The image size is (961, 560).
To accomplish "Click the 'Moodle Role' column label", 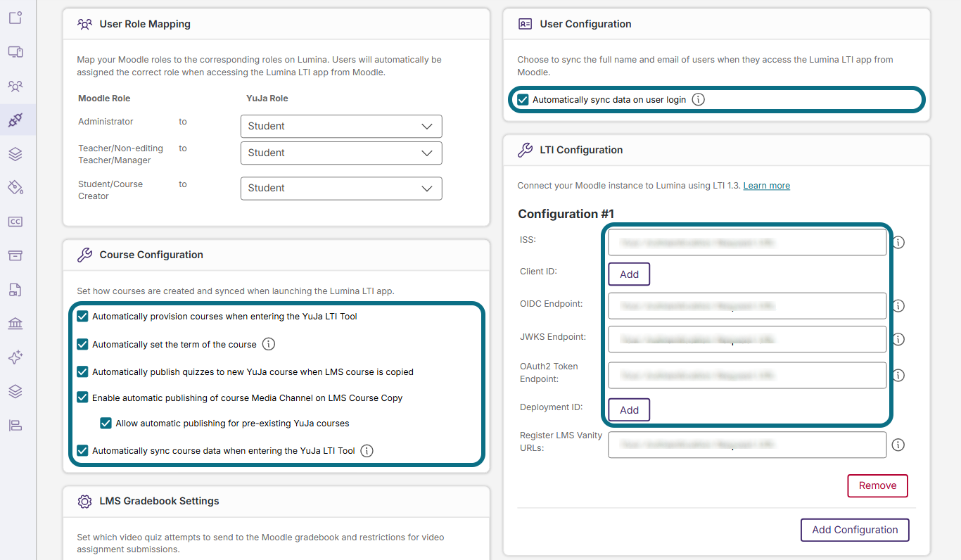I will [104, 98].
